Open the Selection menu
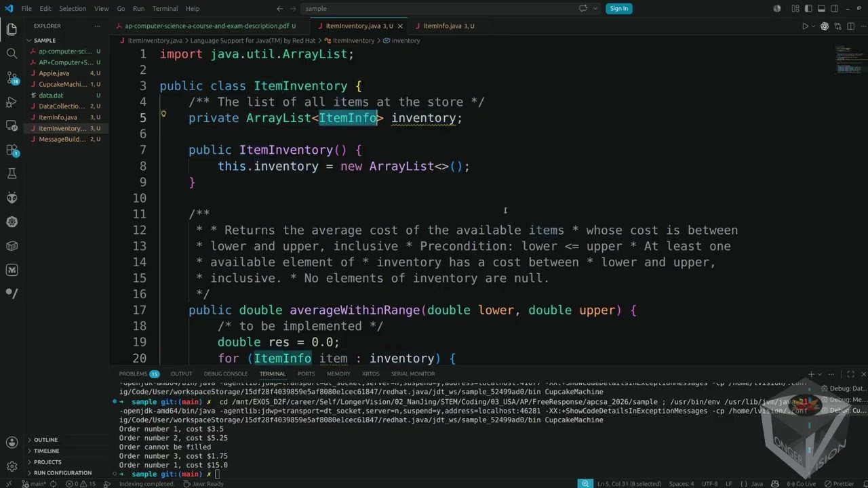 pyautogui.click(x=73, y=9)
